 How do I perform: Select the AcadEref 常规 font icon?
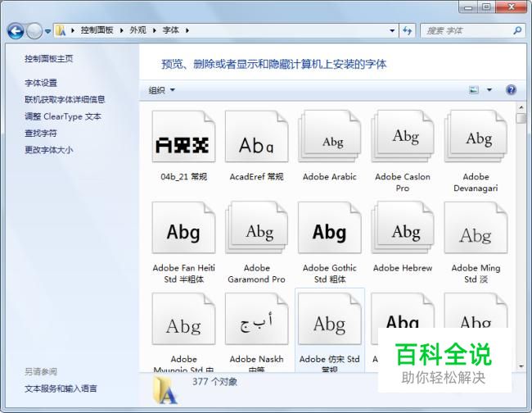256,137
